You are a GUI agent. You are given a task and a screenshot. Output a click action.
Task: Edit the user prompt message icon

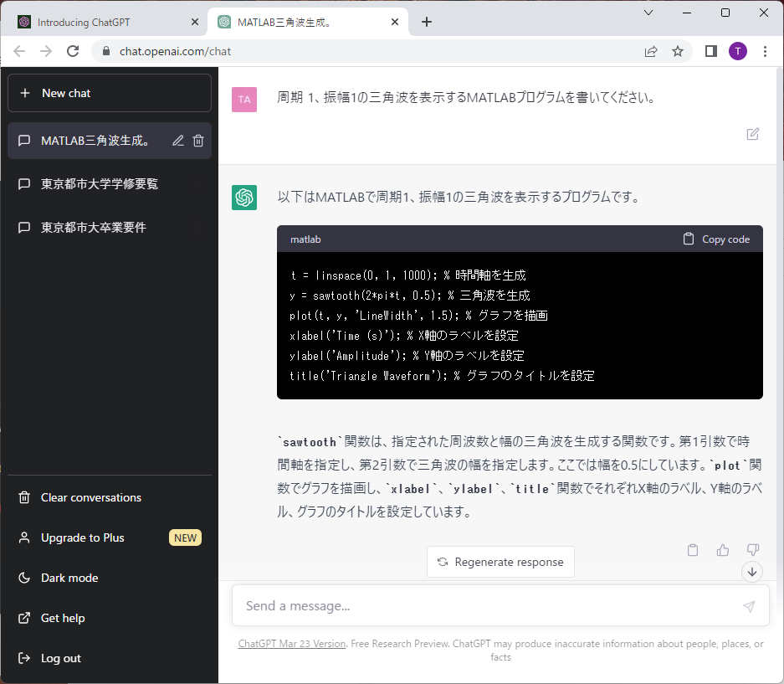pos(752,134)
